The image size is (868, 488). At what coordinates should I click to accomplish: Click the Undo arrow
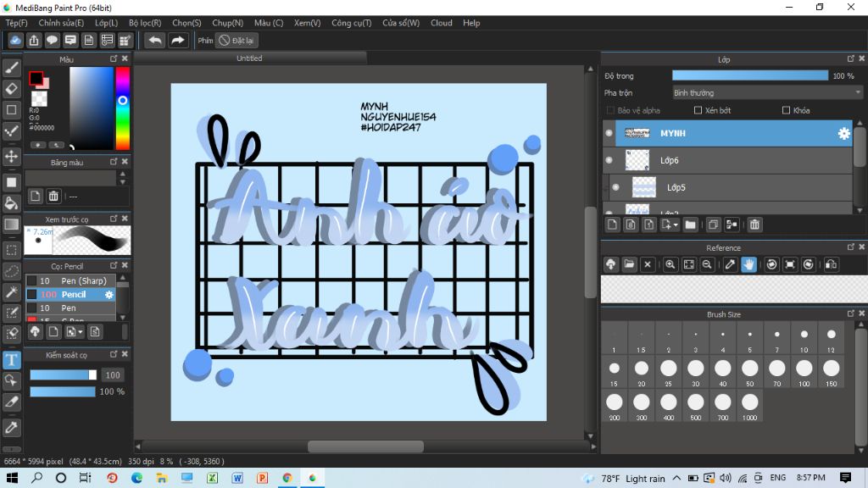[155, 41]
